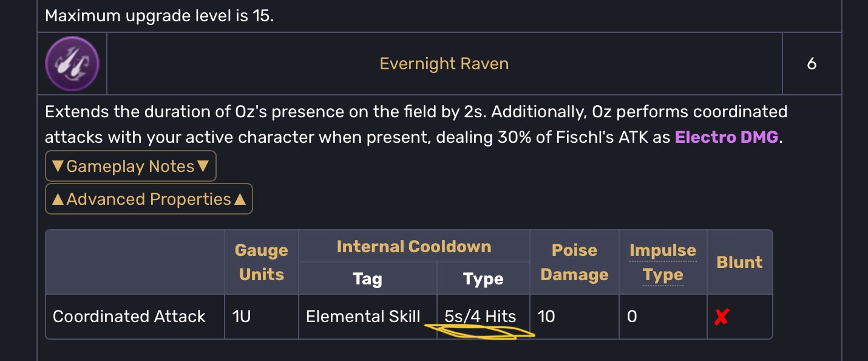This screenshot has width=868, height=361.
Task: Click the poise damage value 10
Action: coord(546,317)
